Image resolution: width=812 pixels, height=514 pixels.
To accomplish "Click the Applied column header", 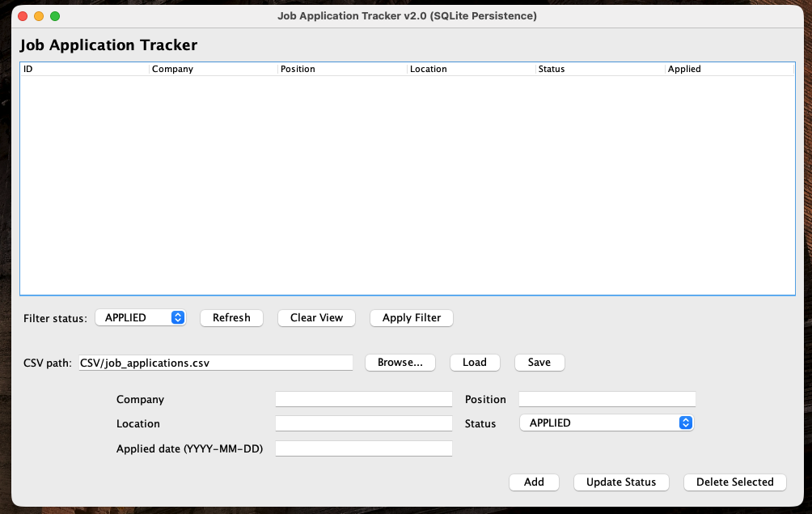I will [x=729, y=69].
